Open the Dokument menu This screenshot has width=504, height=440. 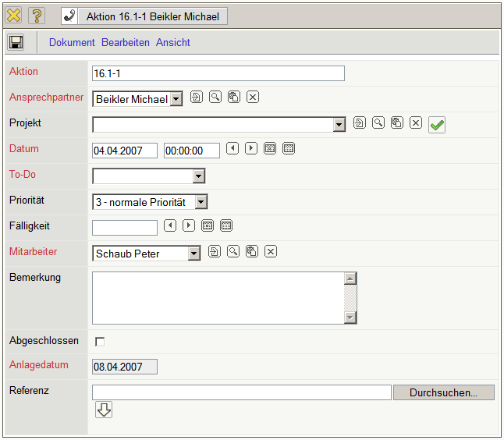(72, 43)
